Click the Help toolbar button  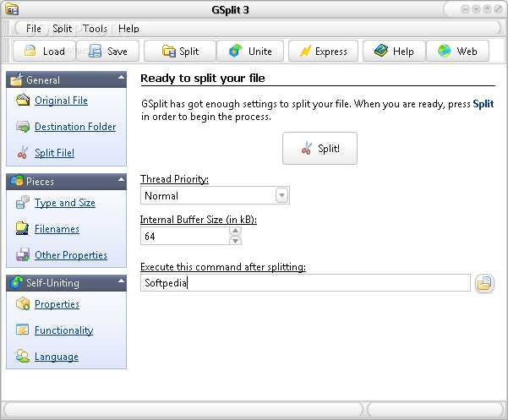394,51
